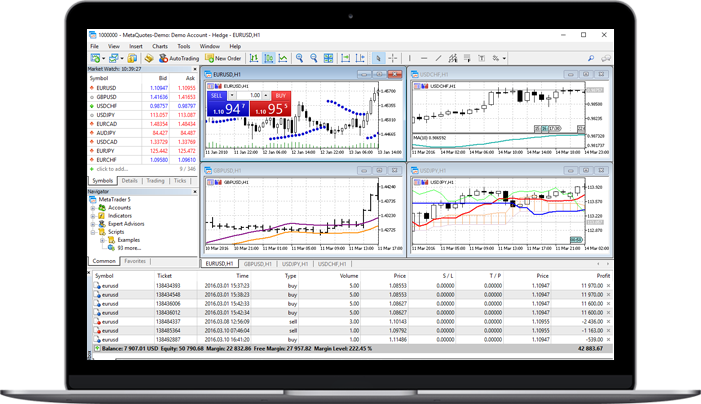Open the toolbar's last drawing objects dropdown
Screen dimensions: 701x404
click(x=504, y=58)
